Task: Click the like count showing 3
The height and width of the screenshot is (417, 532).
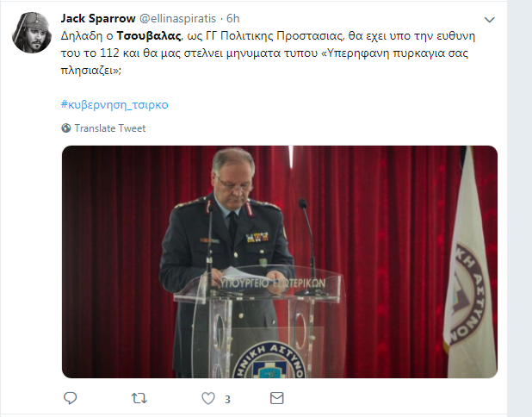Action: point(227,400)
